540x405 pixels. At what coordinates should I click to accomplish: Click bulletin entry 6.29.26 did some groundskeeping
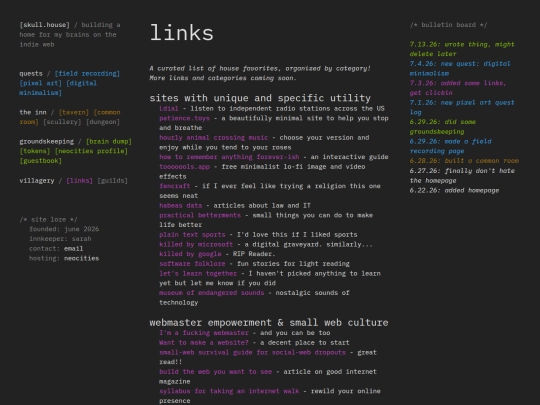click(x=443, y=127)
